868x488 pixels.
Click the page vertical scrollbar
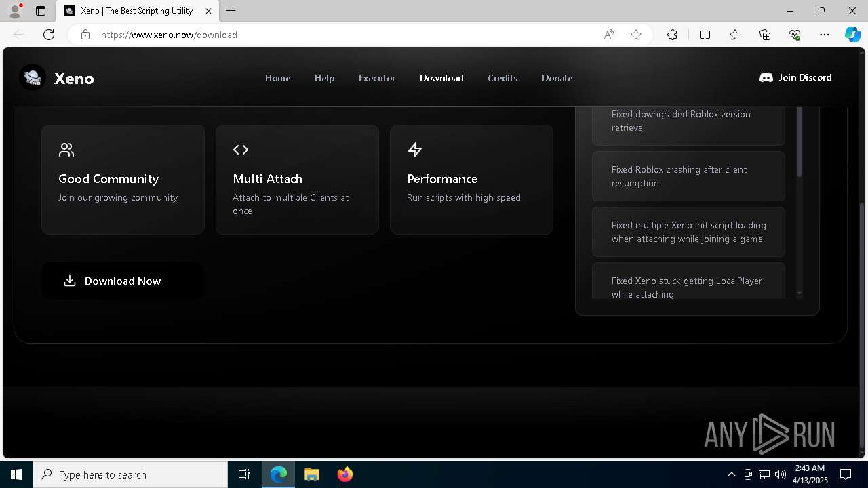pyautogui.click(x=863, y=325)
